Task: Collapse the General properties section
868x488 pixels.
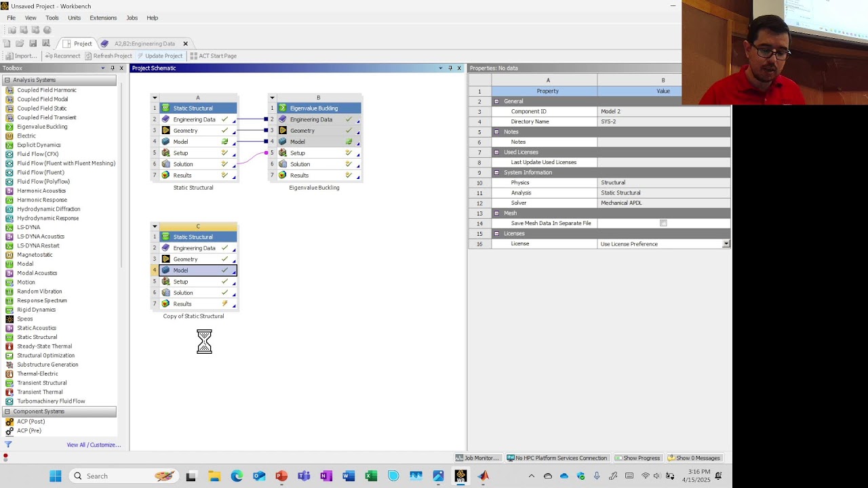Action: coord(496,101)
